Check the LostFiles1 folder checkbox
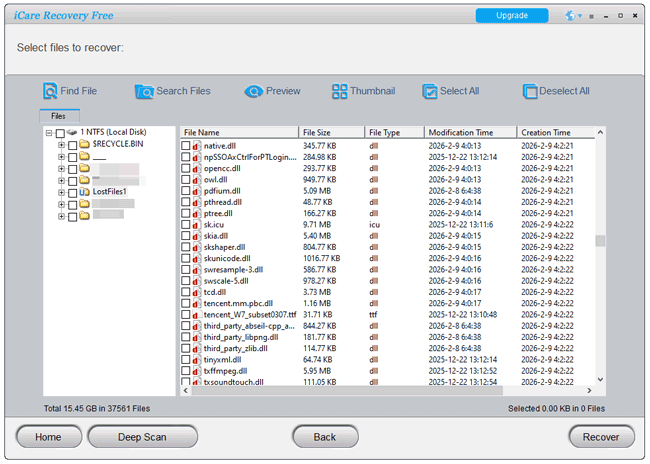Screen dimensions: 650x464 click(x=73, y=193)
